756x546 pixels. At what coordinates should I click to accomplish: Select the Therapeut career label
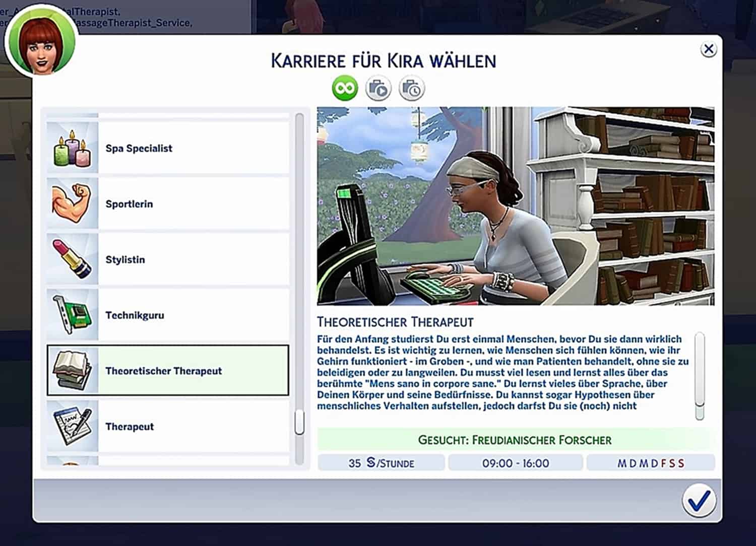130,427
